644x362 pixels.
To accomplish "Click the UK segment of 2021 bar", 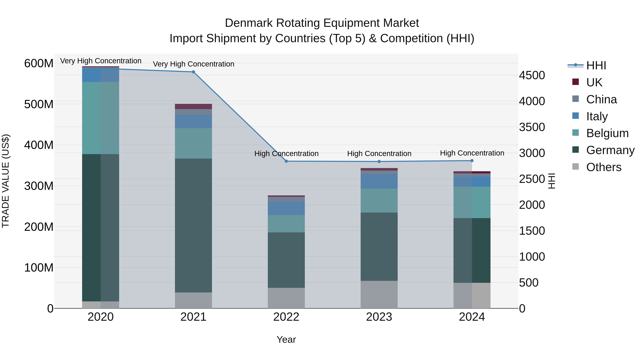I will (x=193, y=106).
